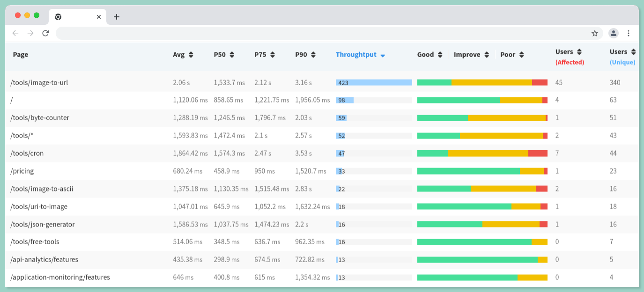Open the /api-analytics/features page row
Screen dimensions: 644x292
[x=322, y=260]
